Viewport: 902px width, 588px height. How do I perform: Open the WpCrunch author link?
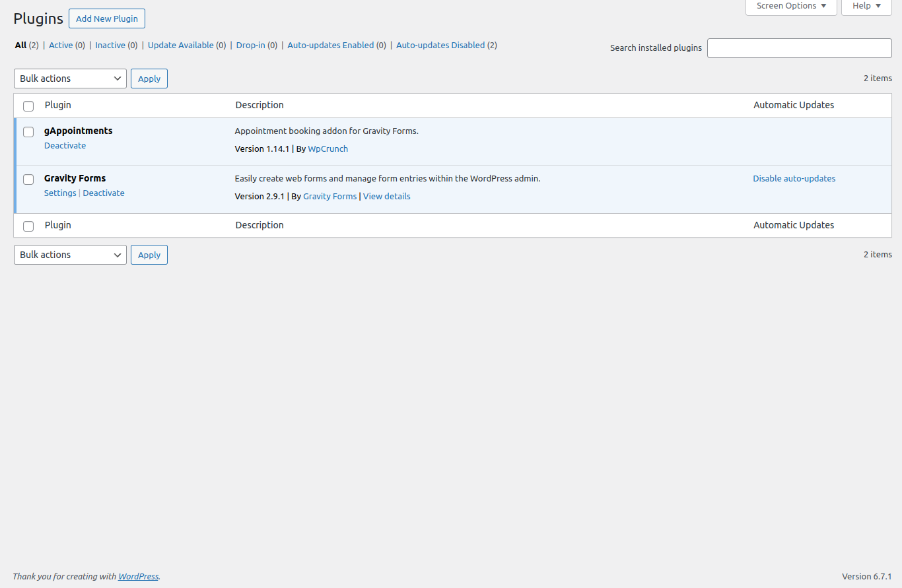328,149
